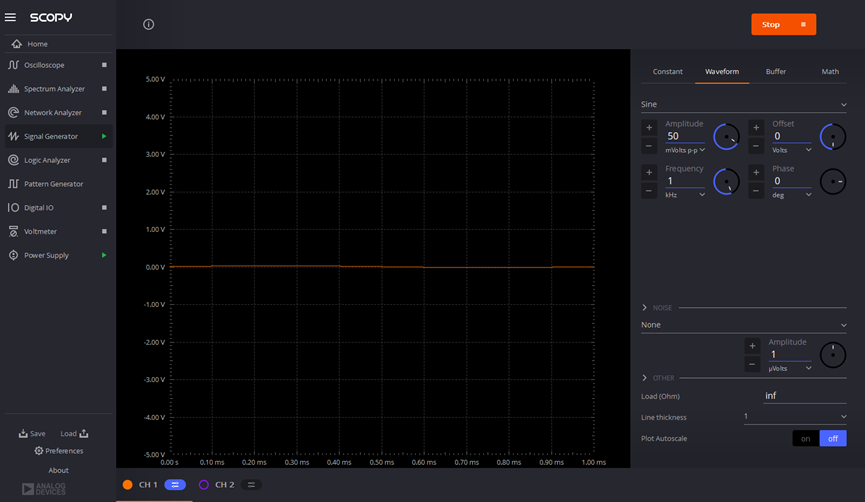Decrease waveform Amplitude with minus button

649,146
